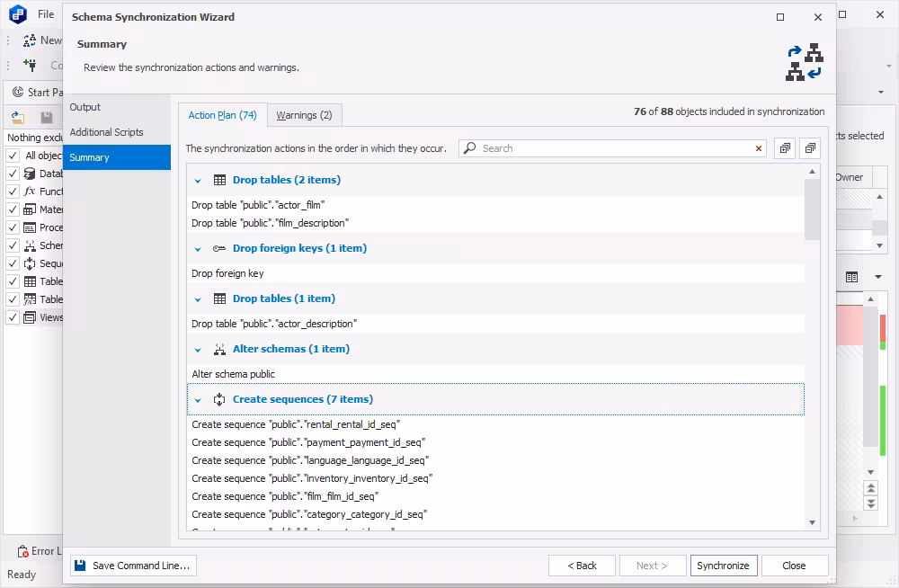Viewport: 899px width, 588px height.
Task: Open the main toolbar overflow dropdown arrow
Action: point(889,66)
